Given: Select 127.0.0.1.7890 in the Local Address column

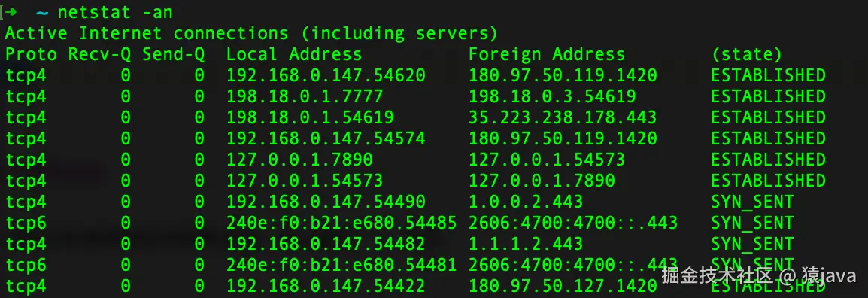Looking at the screenshot, I should click(x=299, y=160).
